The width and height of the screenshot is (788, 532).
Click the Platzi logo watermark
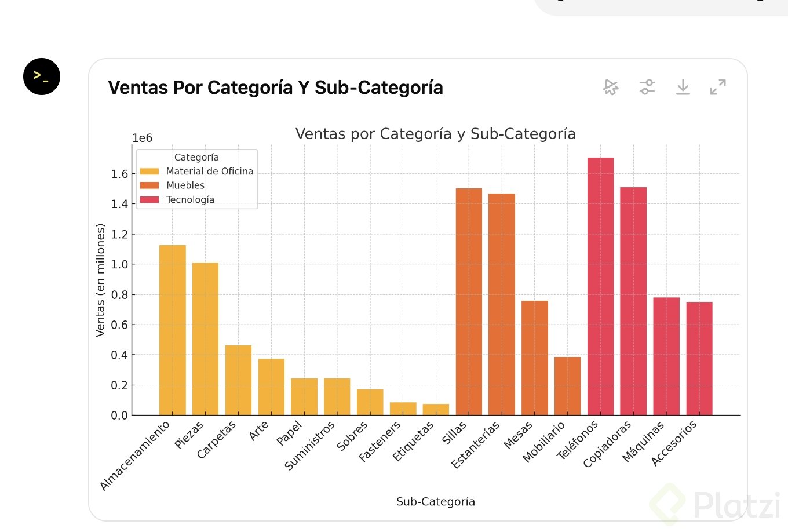pyautogui.click(x=716, y=503)
